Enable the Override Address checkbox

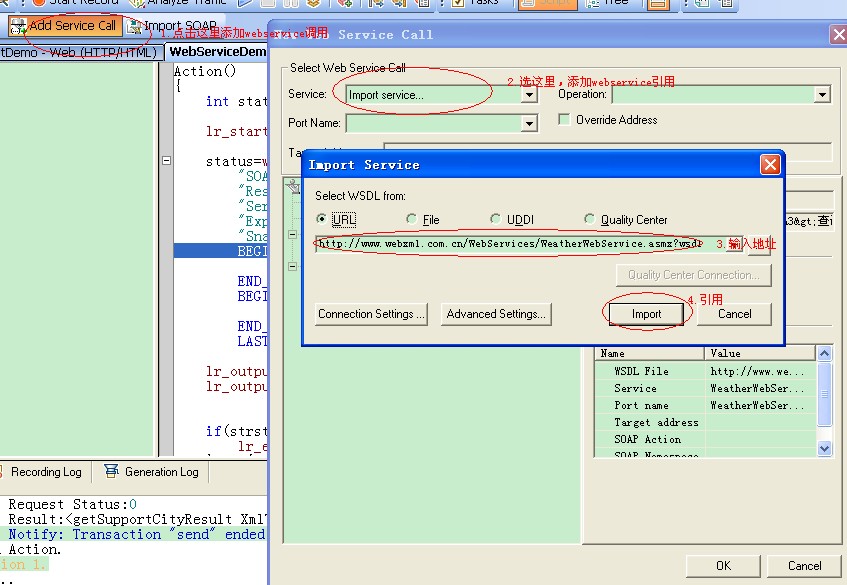tap(565, 120)
